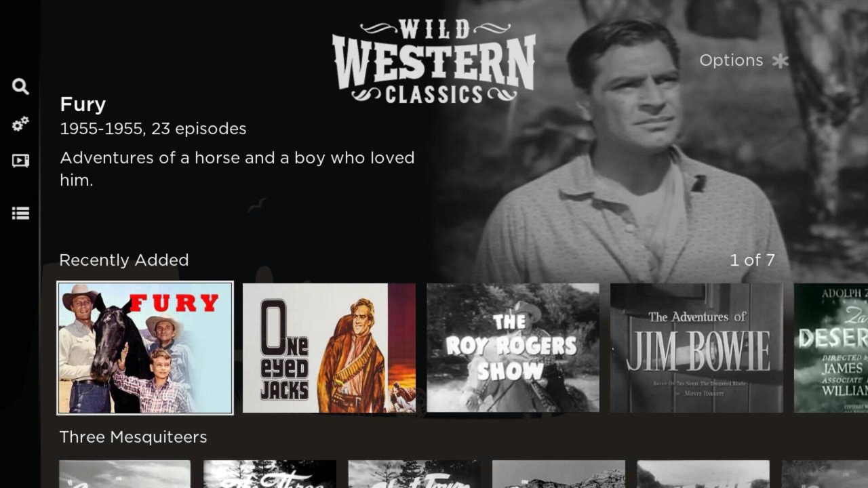Open the search magnifier icon in sidebar
Image resolution: width=868 pixels, height=488 pixels.
[20, 86]
